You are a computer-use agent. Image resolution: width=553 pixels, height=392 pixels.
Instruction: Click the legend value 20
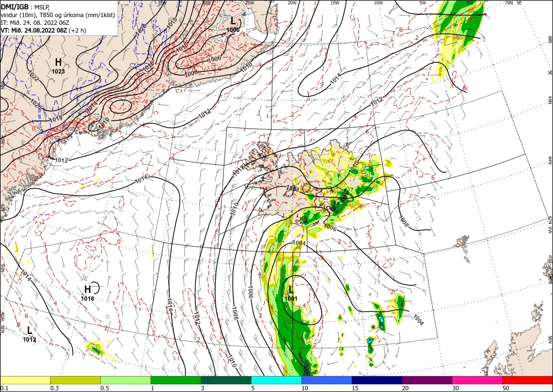(x=405, y=388)
